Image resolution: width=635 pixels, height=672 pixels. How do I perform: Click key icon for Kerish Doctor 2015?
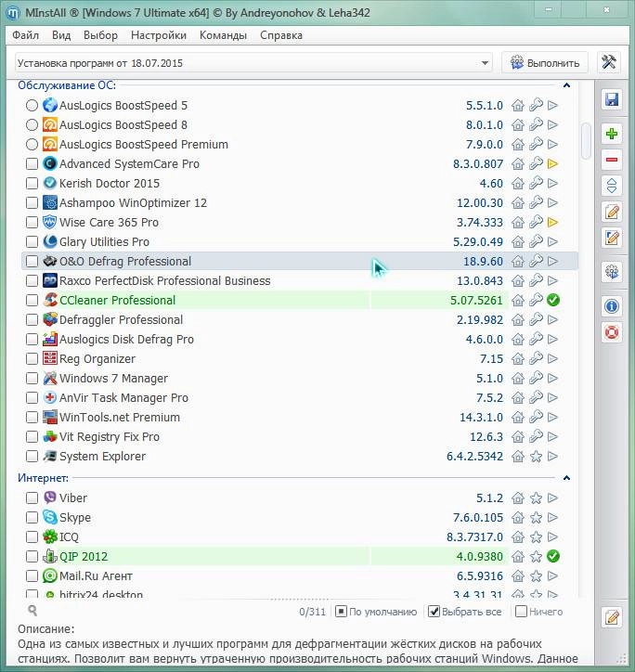click(x=536, y=183)
